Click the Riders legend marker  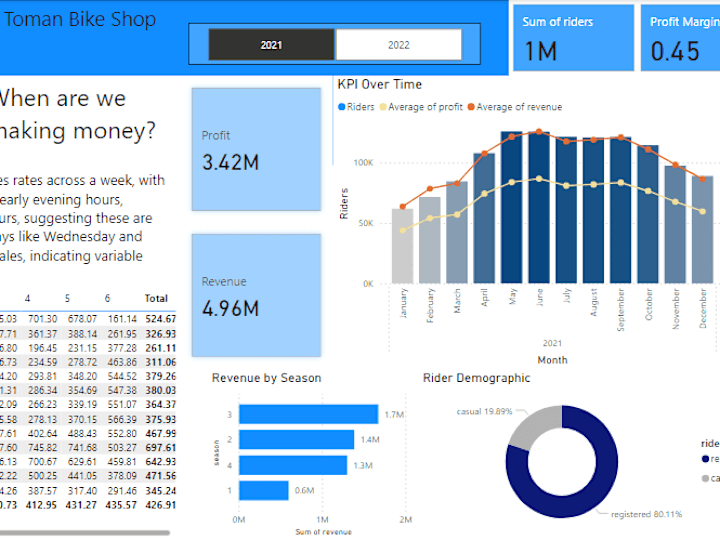[x=342, y=107]
